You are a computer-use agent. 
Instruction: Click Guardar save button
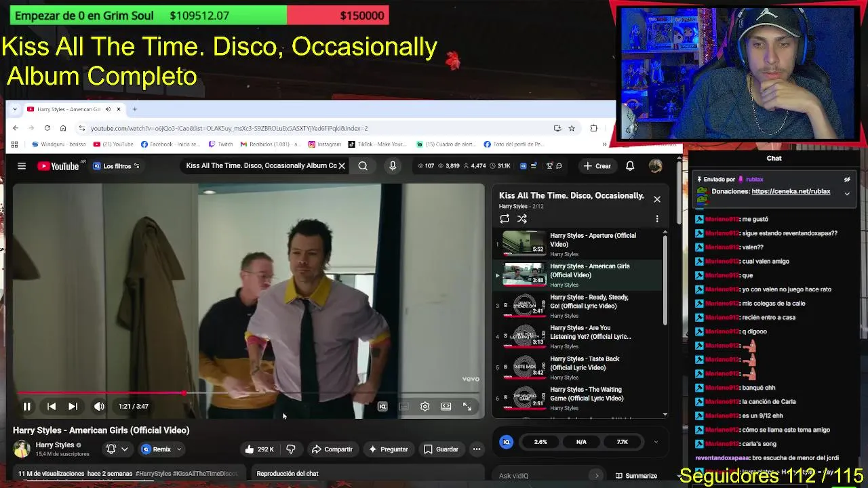pyautogui.click(x=441, y=449)
